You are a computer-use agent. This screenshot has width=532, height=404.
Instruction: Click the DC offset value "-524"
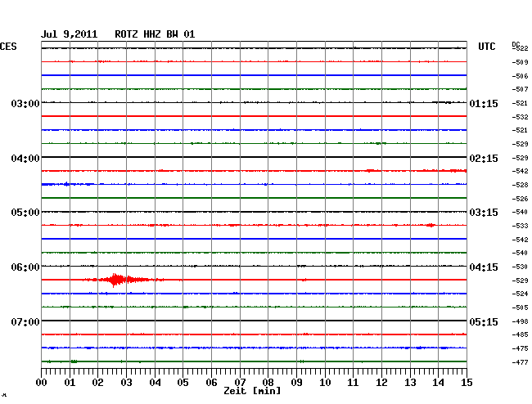(520, 294)
